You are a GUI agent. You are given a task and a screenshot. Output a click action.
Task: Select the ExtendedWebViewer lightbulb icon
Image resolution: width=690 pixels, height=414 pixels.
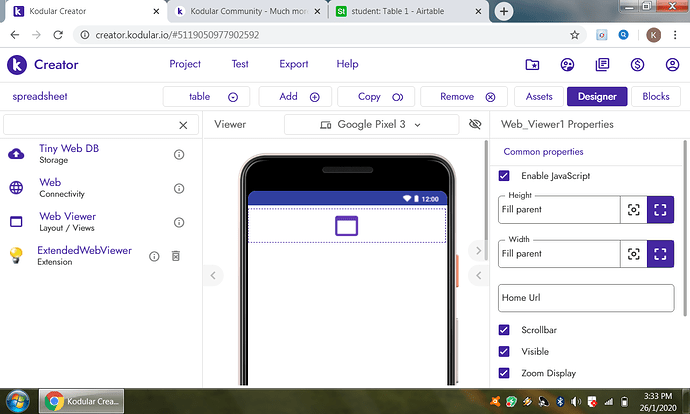pos(16,255)
